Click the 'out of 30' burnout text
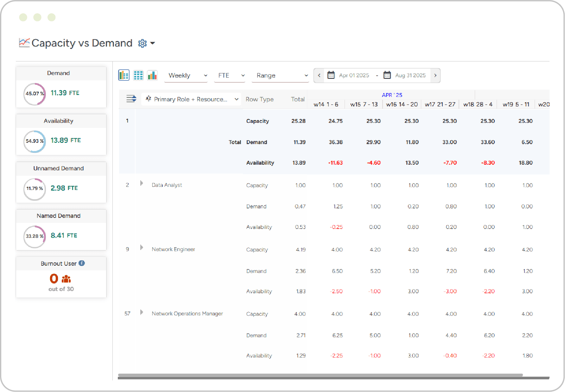This screenshot has width=565, height=392. [x=61, y=289]
